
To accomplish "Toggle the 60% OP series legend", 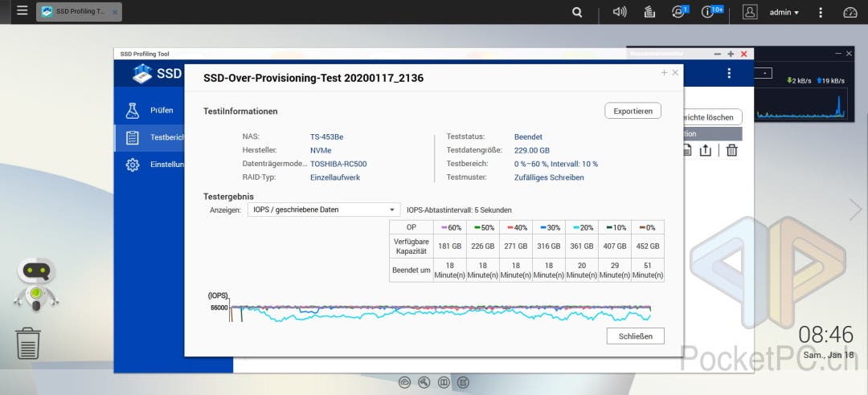I will click(451, 227).
